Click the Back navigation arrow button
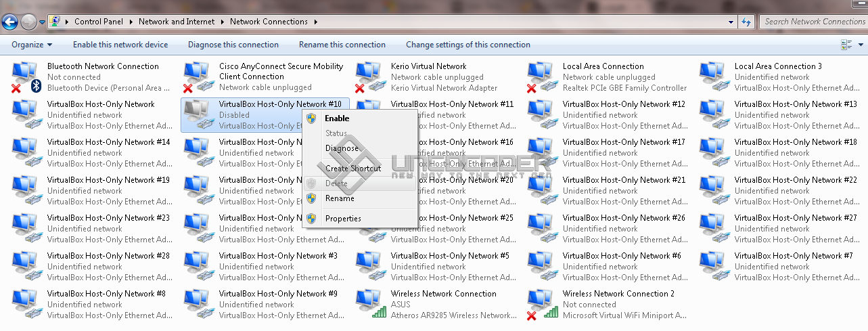 (10, 22)
